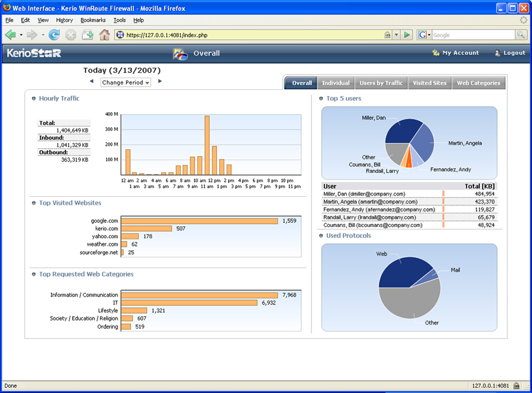
Task: Switch to the Users by Traffic tab
Action: click(381, 83)
